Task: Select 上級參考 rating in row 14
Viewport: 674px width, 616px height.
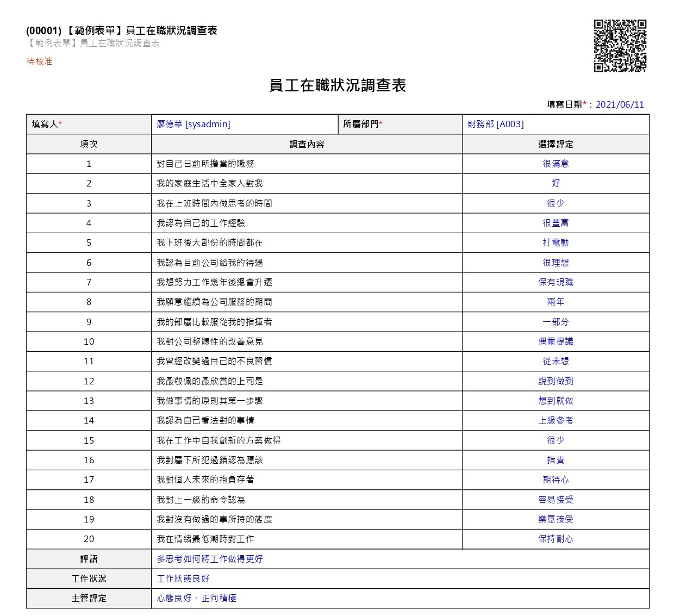Action: 556,420
